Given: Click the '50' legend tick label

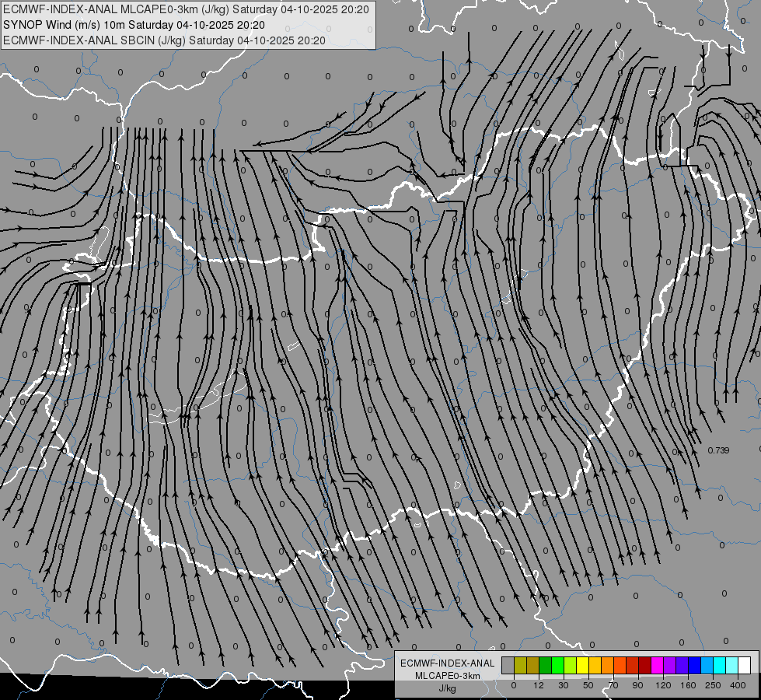Looking at the screenshot, I should (x=588, y=685).
